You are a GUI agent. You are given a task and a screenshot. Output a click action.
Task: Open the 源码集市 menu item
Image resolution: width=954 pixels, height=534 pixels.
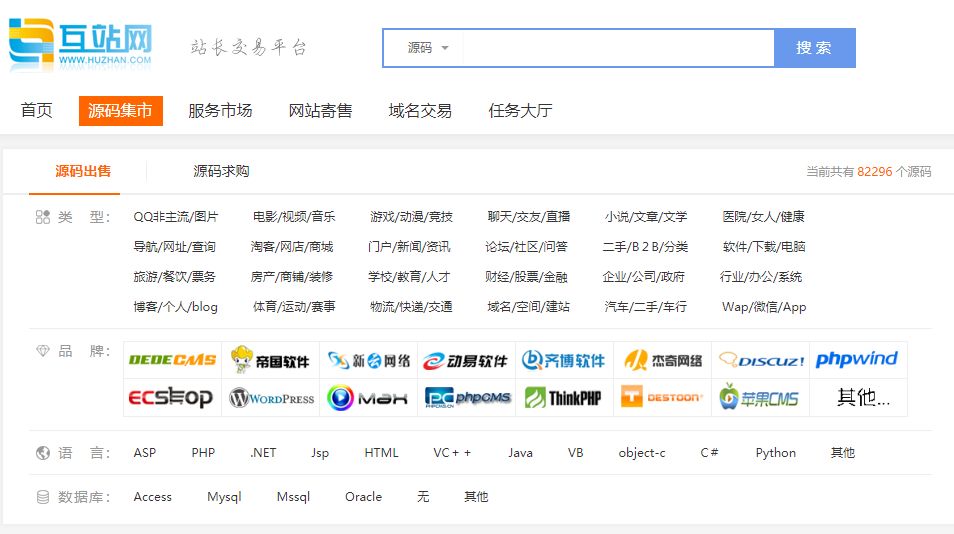(120, 111)
